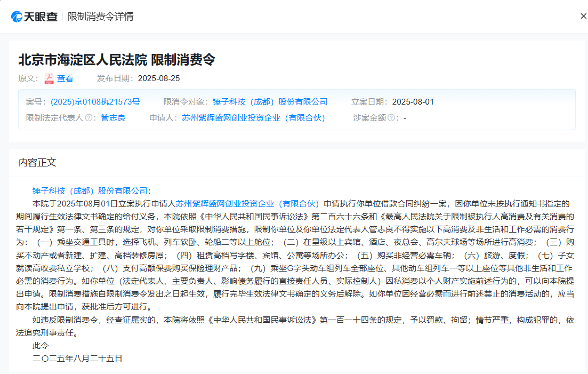Click the 查看 link for original document

[65, 78]
